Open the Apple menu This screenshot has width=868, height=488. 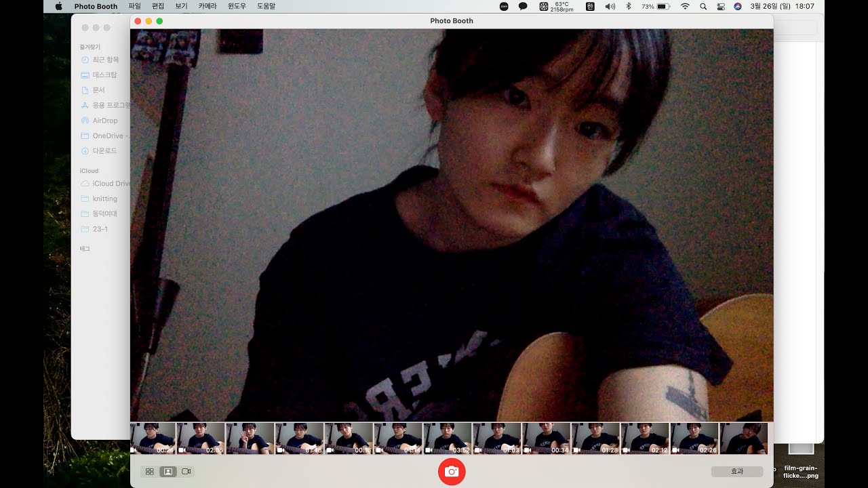click(58, 6)
